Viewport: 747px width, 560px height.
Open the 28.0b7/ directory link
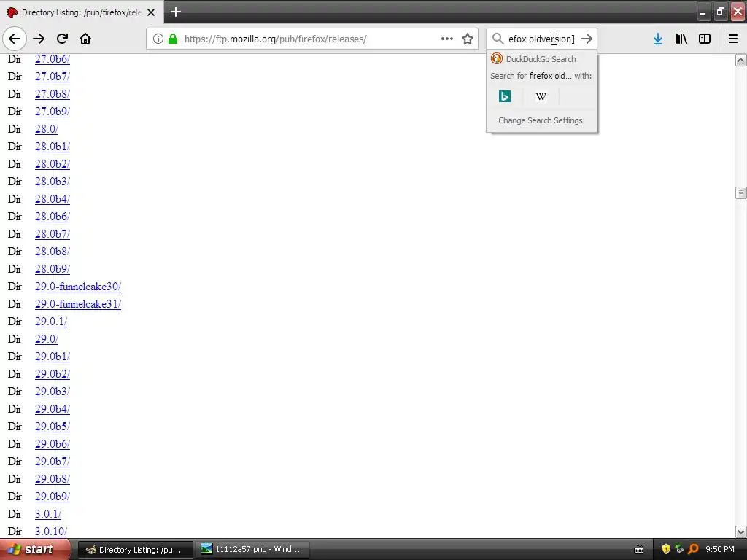click(53, 234)
